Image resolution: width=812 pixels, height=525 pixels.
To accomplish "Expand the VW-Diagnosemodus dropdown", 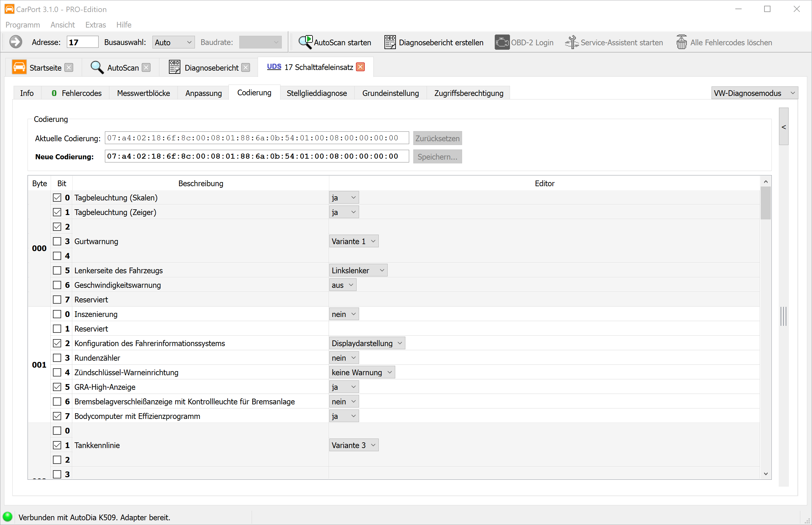I will click(x=754, y=93).
